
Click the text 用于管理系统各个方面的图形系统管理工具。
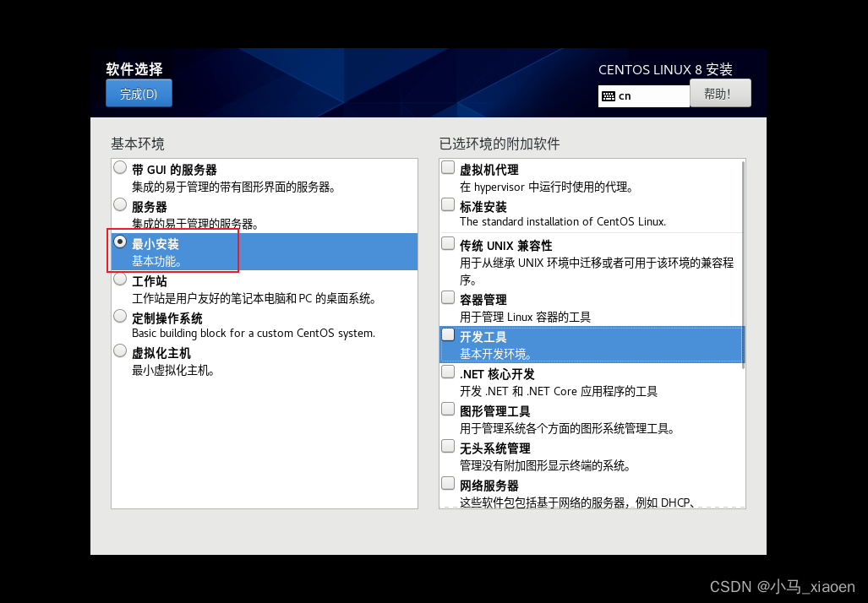point(567,429)
